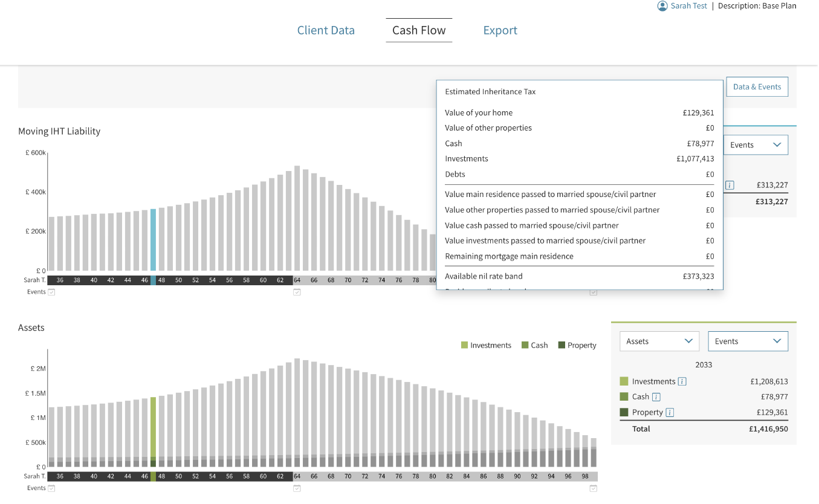The image size is (819, 504).
Task: Click the info icon beside the £313,227 IHT value
Action: click(730, 186)
